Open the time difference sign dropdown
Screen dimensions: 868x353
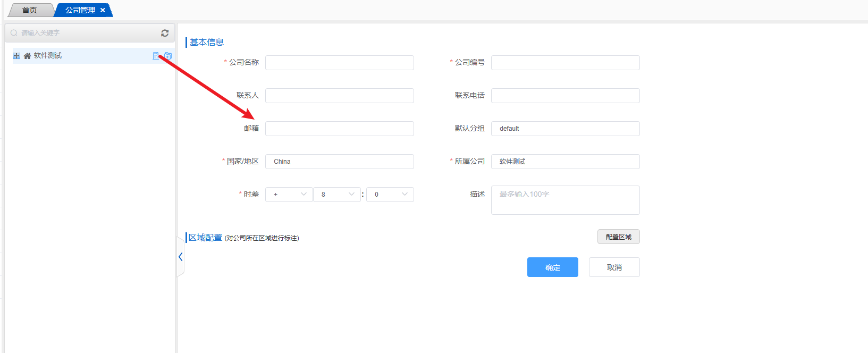click(289, 195)
